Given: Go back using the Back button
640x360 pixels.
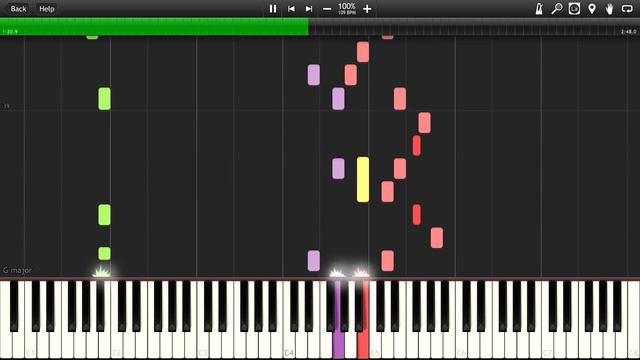Looking at the screenshot, I should tap(18, 9).
